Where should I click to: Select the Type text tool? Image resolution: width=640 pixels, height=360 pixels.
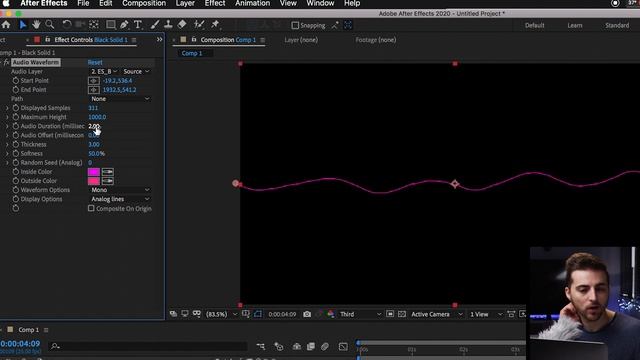pos(138,25)
